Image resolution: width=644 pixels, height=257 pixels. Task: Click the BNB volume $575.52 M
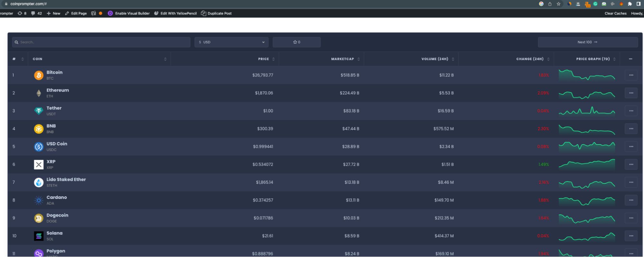tap(444, 129)
